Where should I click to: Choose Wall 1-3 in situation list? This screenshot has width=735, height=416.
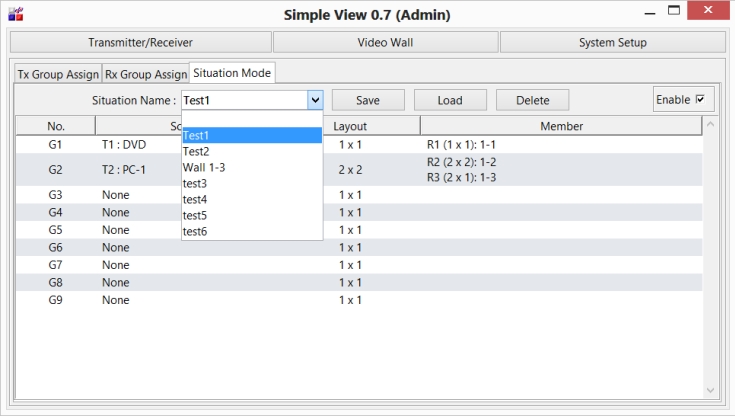click(203, 167)
